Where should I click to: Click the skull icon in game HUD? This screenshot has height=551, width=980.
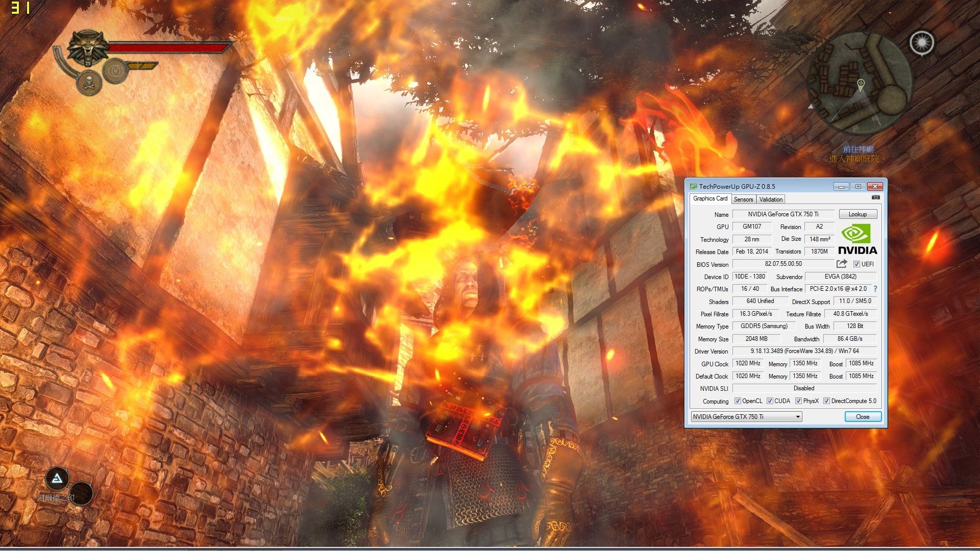89,83
